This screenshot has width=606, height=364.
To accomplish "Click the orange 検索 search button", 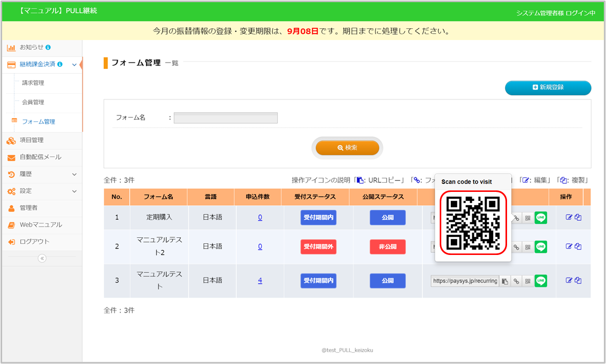I will [347, 148].
